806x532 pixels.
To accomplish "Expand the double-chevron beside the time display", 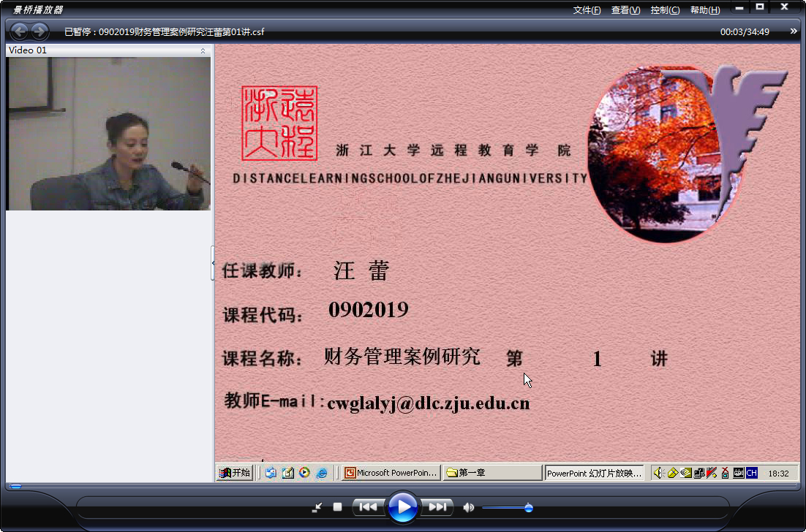I will tap(793, 31).
